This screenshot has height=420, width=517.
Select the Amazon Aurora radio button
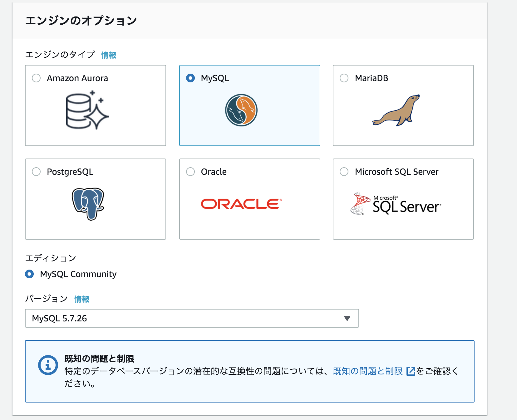point(36,78)
